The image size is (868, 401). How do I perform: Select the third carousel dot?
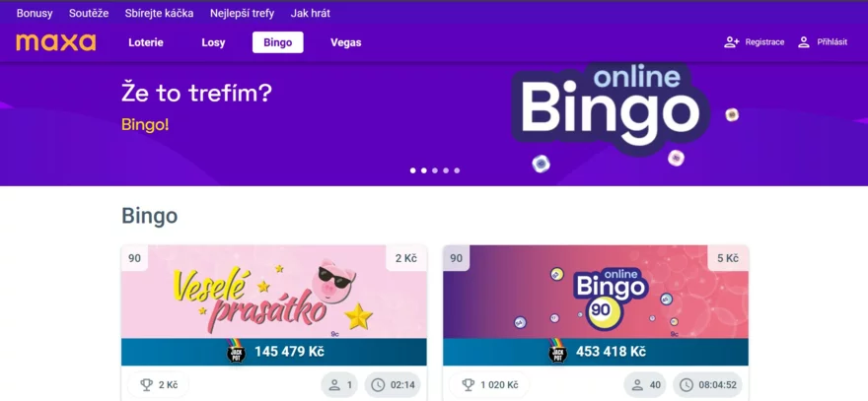tap(435, 170)
